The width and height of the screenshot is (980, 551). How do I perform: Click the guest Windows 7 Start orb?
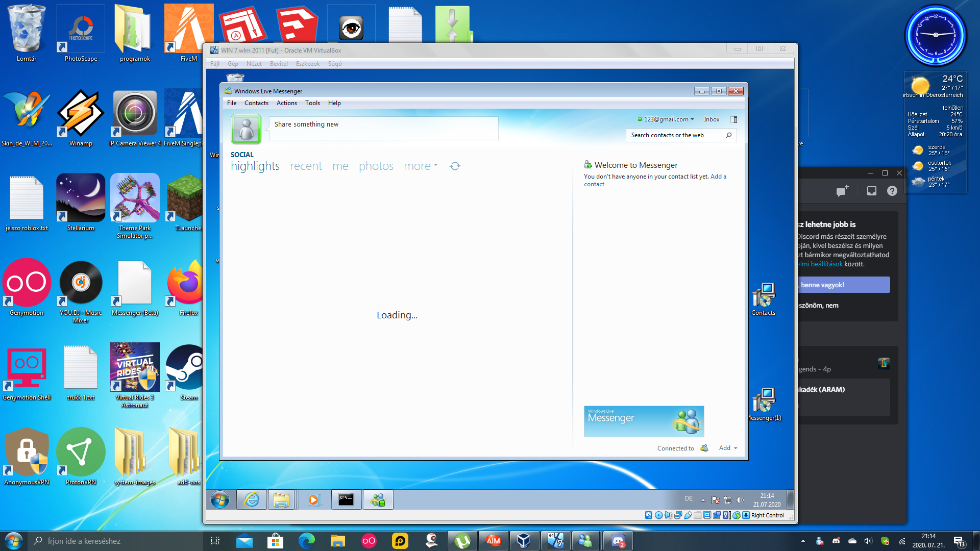pos(220,499)
